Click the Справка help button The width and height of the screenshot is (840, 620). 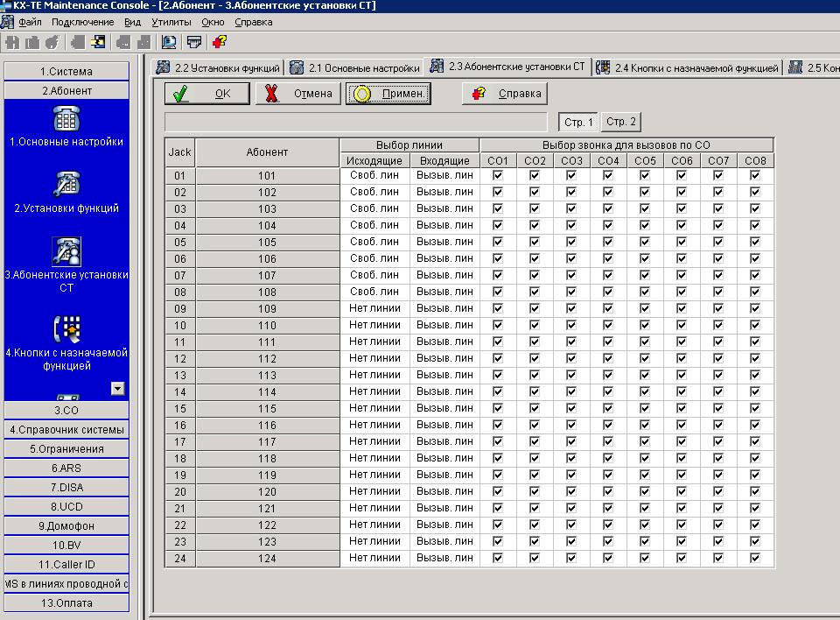click(505, 94)
